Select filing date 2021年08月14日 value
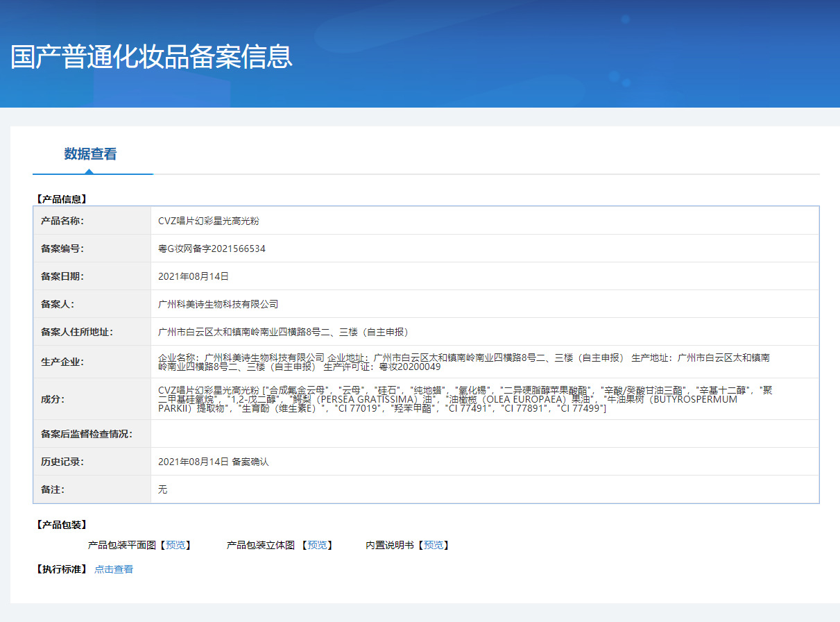This screenshot has width=840, height=622. [x=194, y=276]
